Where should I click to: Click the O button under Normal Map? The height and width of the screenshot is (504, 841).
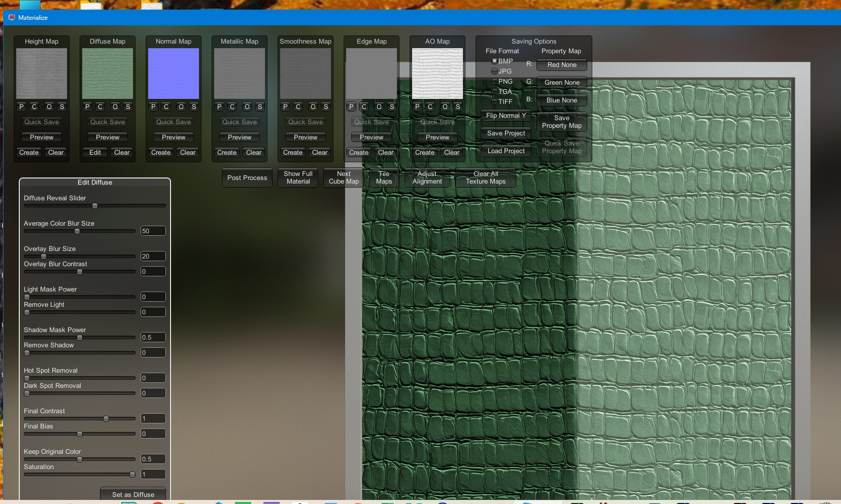point(181,106)
